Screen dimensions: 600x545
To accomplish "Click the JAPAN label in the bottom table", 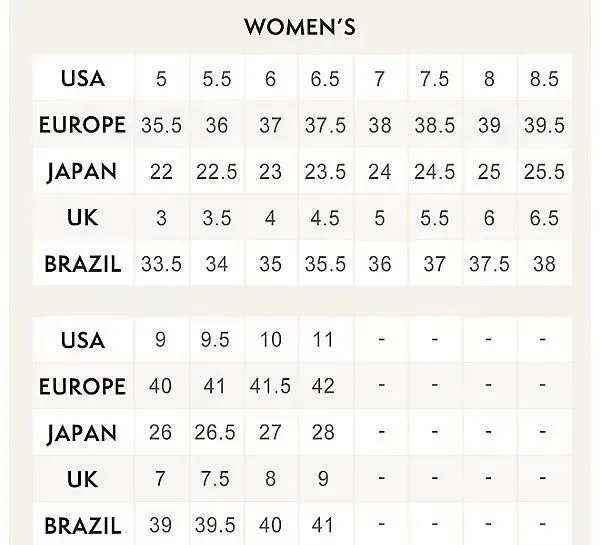I will click(82, 433).
